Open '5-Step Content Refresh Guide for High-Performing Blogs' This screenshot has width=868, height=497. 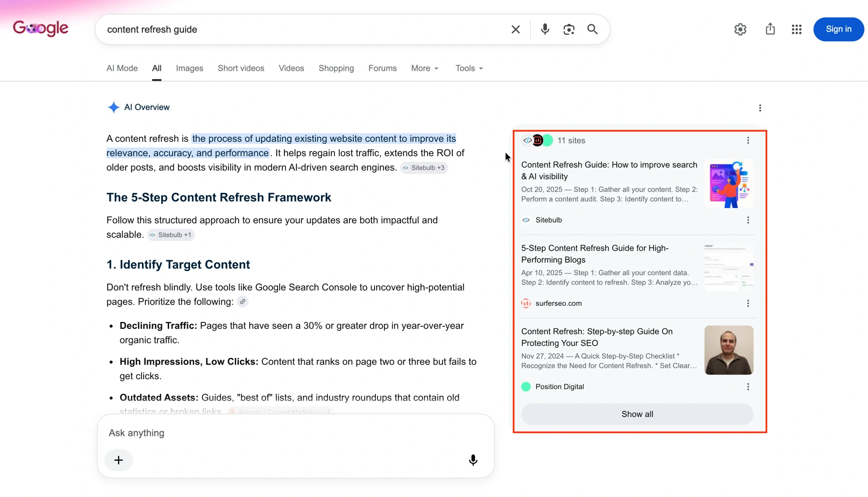pos(594,254)
